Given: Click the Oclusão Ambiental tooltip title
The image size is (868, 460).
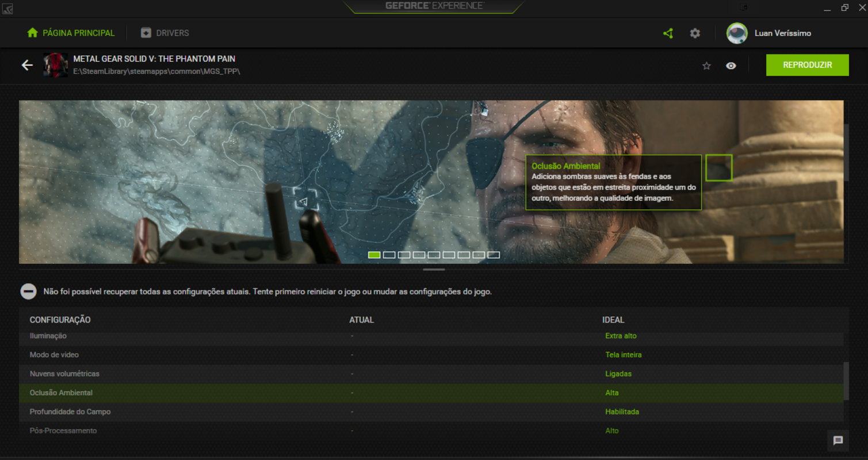Looking at the screenshot, I should pos(566,166).
